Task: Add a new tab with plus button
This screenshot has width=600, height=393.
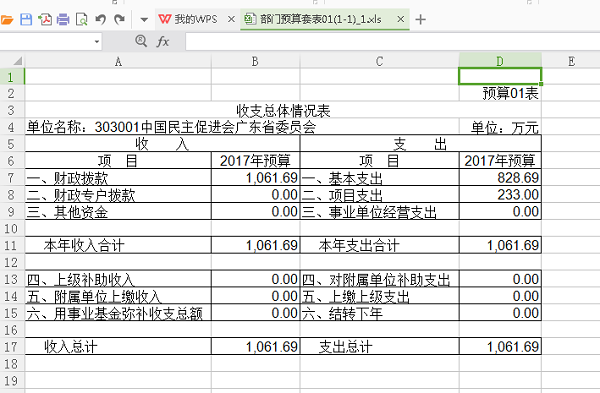Action: tap(421, 19)
